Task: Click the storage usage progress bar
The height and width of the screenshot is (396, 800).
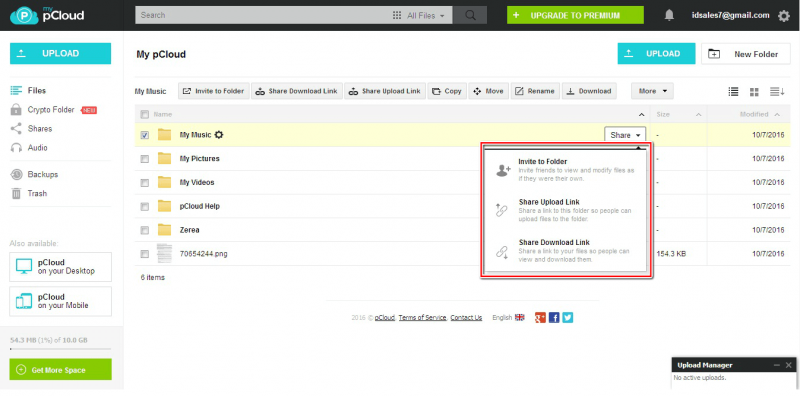Action: click(60, 349)
